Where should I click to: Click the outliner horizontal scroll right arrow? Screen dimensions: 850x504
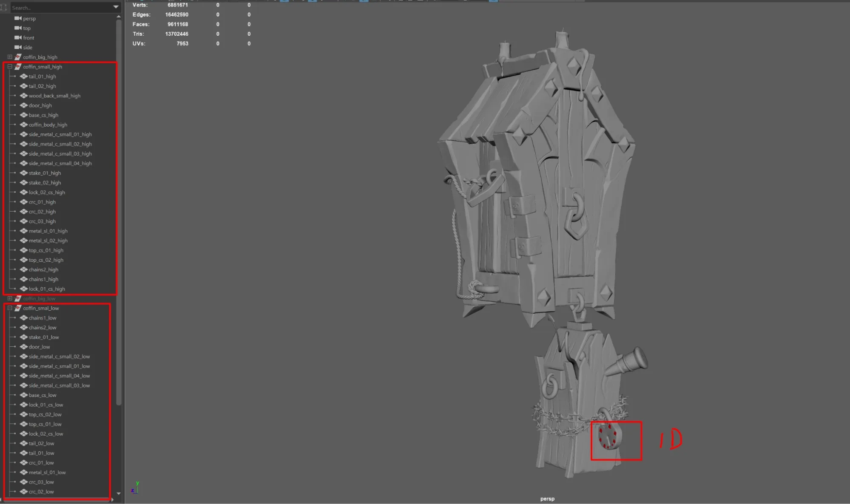[112, 500]
